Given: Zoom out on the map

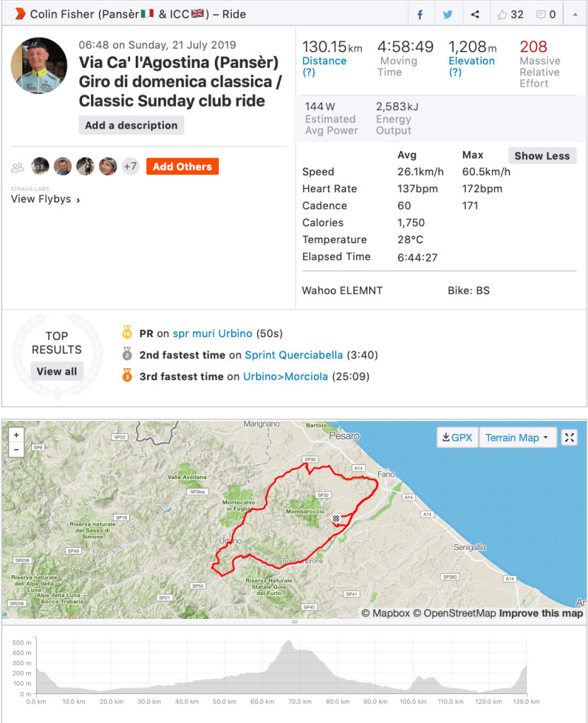Looking at the screenshot, I should 17,449.
